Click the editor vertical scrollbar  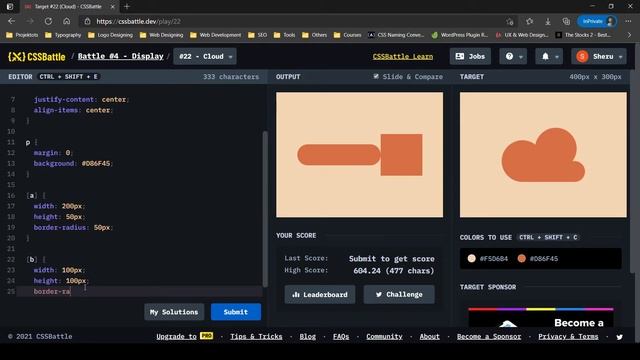(x=265, y=208)
